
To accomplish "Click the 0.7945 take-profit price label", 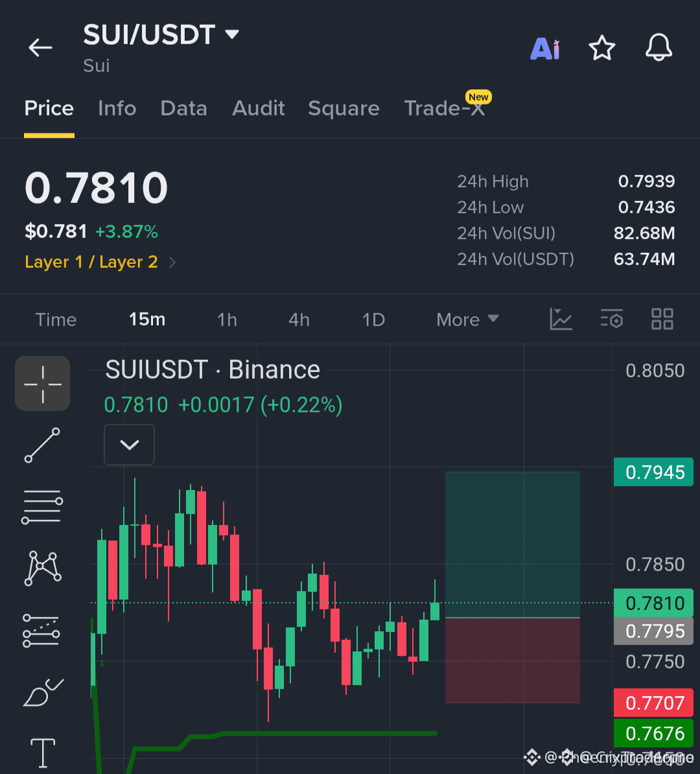I will pos(653,473).
